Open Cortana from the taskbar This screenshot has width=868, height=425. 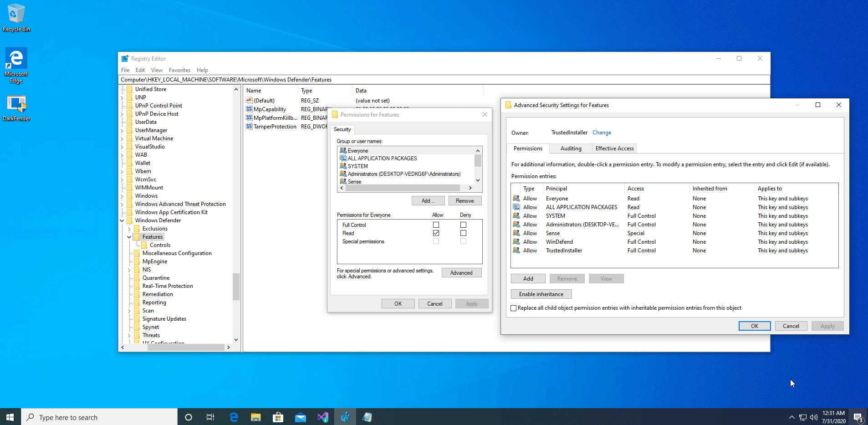(x=189, y=417)
